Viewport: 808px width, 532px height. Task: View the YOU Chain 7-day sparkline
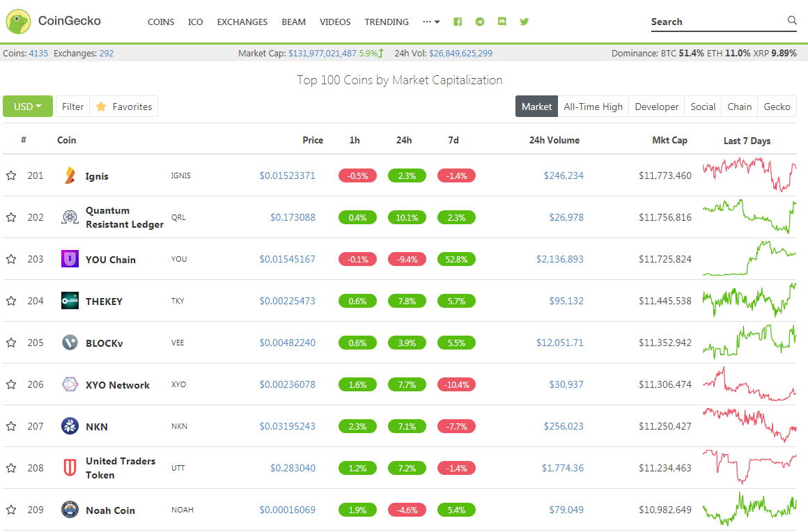tap(749, 258)
